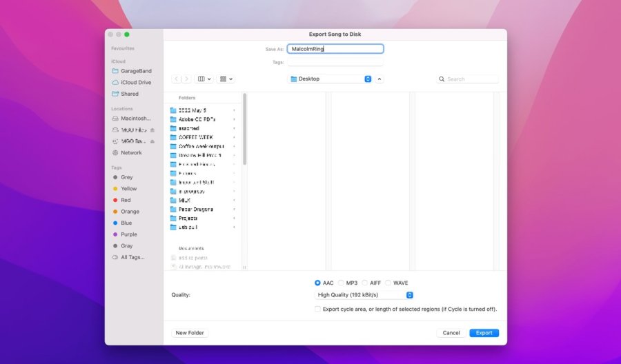Screen dimensions: 621x364
Task: Expand the Adobe CC PDFs folder arrow
Action: coord(234,119)
